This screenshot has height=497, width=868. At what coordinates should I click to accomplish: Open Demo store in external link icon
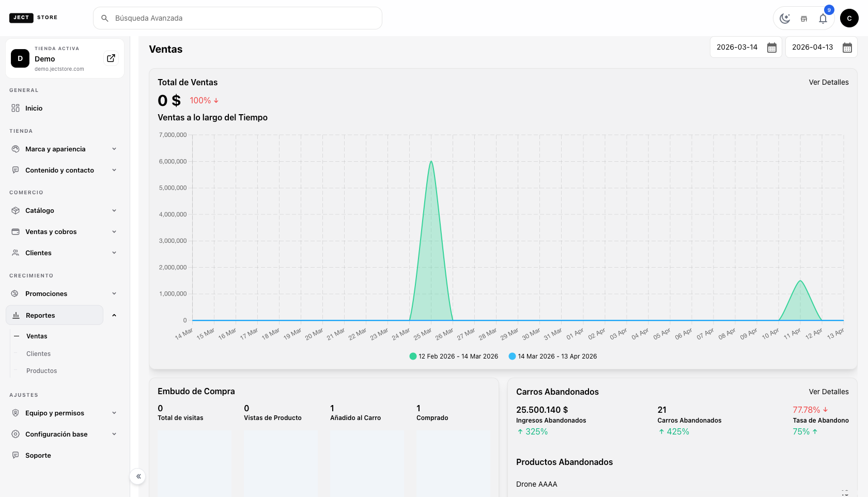[x=111, y=58]
